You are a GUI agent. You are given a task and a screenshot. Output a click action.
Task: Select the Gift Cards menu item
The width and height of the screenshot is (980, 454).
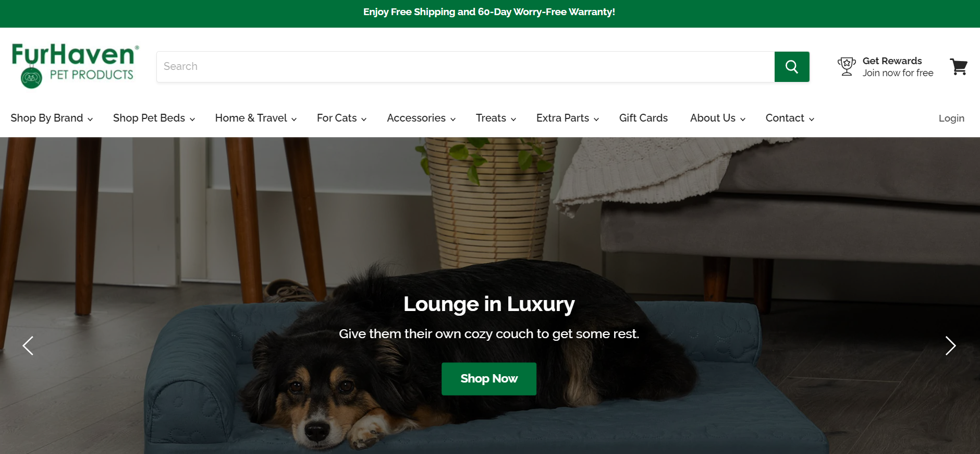coord(643,118)
